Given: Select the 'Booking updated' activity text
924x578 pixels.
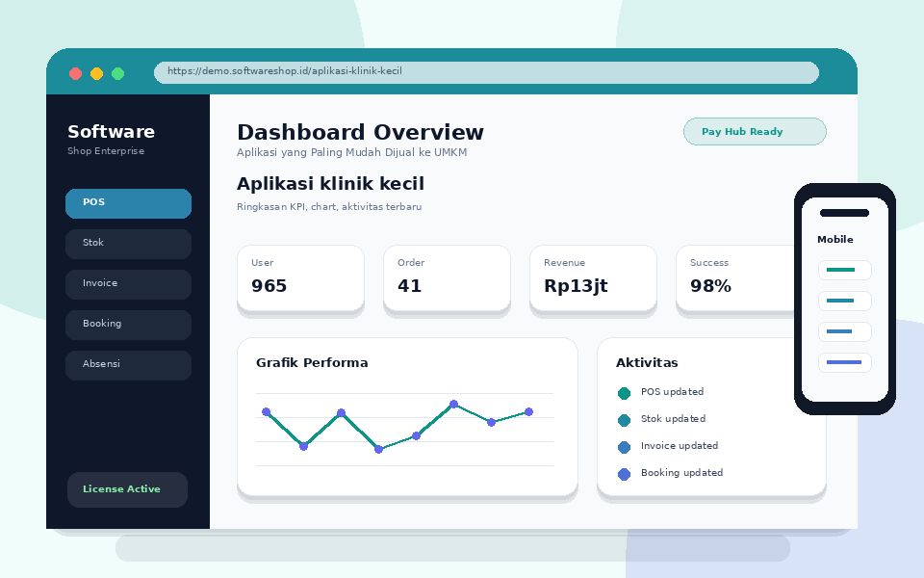Looking at the screenshot, I should (681, 473).
